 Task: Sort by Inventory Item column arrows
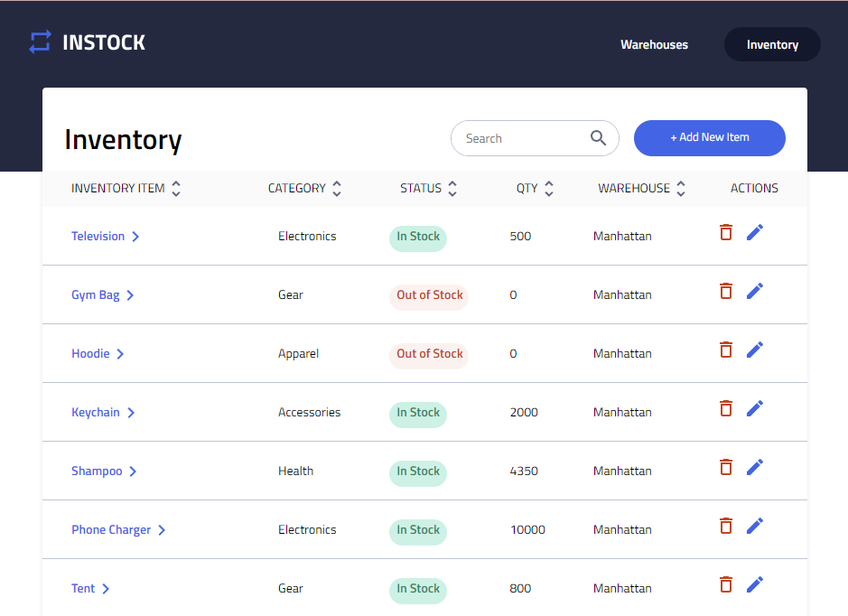[x=176, y=189]
